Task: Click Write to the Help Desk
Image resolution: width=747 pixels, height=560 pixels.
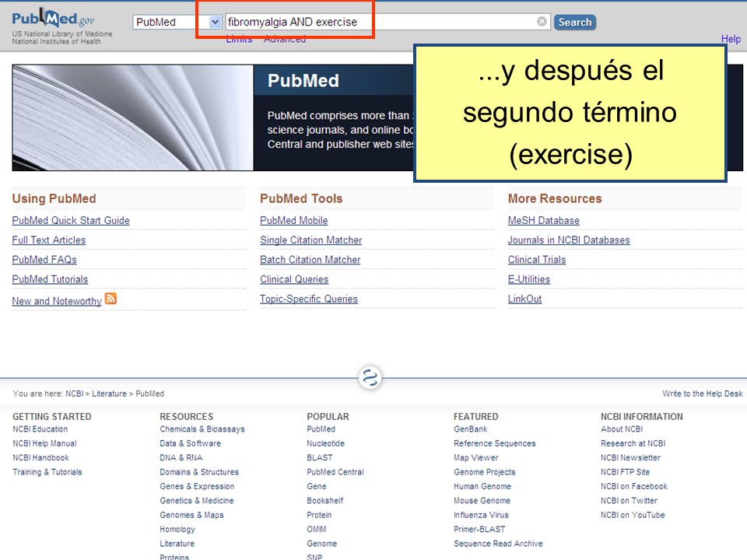Action: (x=702, y=394)
